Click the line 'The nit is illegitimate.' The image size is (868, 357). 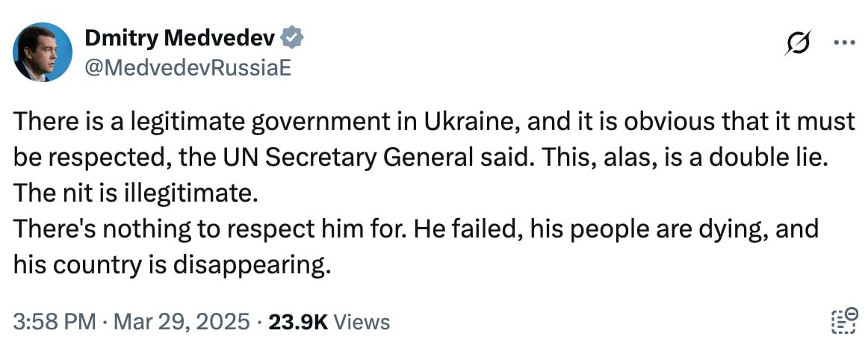coord(135,194)
